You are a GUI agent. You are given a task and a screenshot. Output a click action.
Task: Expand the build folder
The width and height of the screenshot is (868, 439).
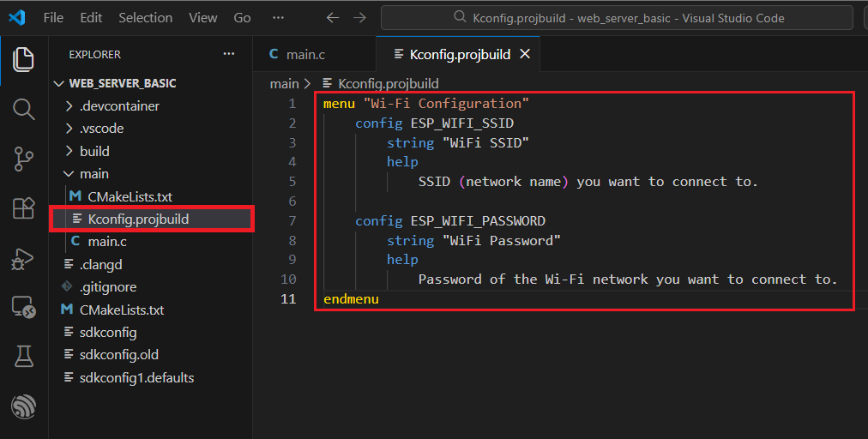tap(94, 151)
